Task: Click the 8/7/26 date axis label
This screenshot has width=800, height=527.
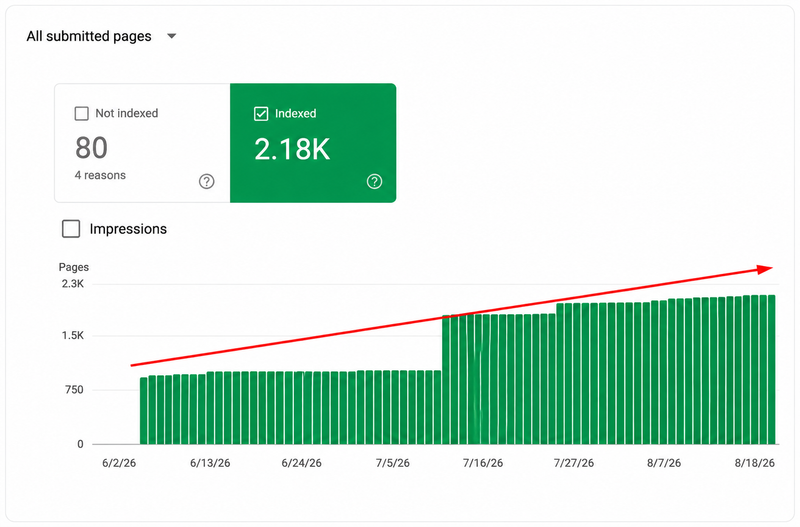Action: point(664,463)
